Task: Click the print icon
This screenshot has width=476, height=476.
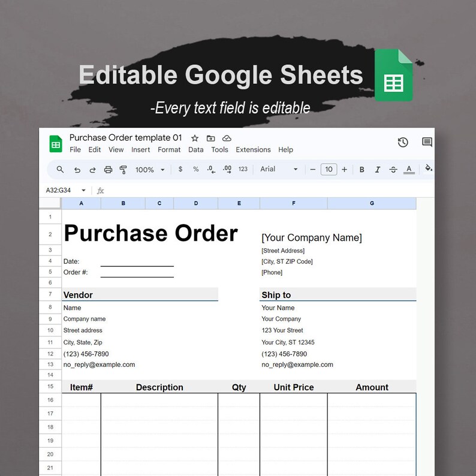Action: point(108,170)
